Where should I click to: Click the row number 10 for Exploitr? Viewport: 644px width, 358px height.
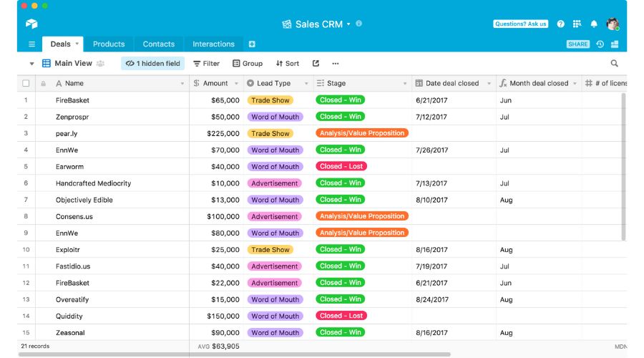[x=26, y=249]
